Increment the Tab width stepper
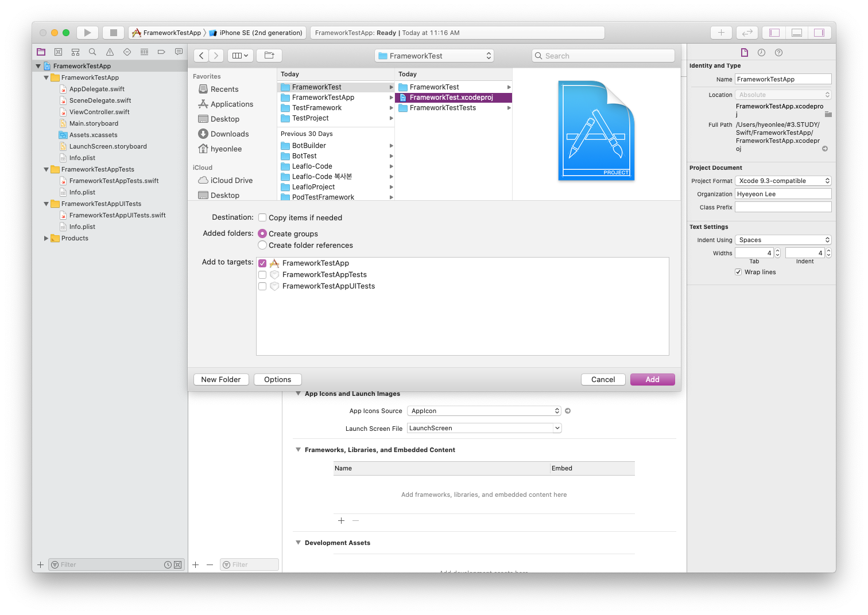 (x=778, y=250)
